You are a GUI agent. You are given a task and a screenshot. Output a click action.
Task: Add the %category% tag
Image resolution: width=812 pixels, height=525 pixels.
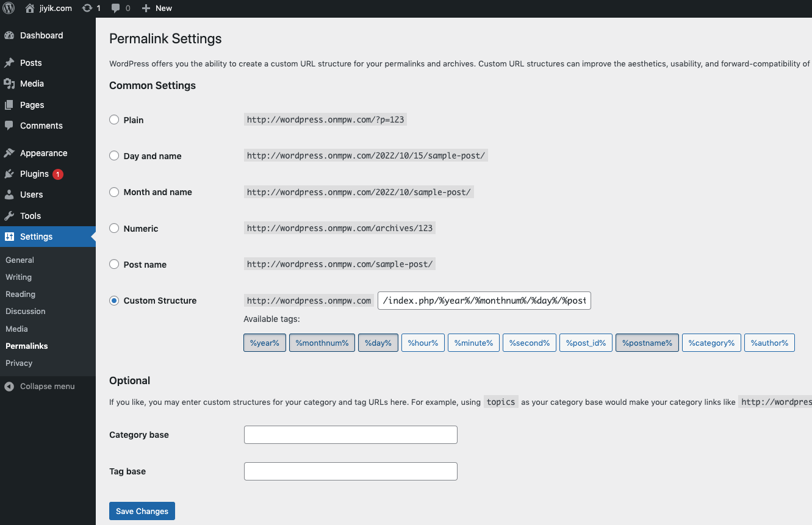pos(712,343)
